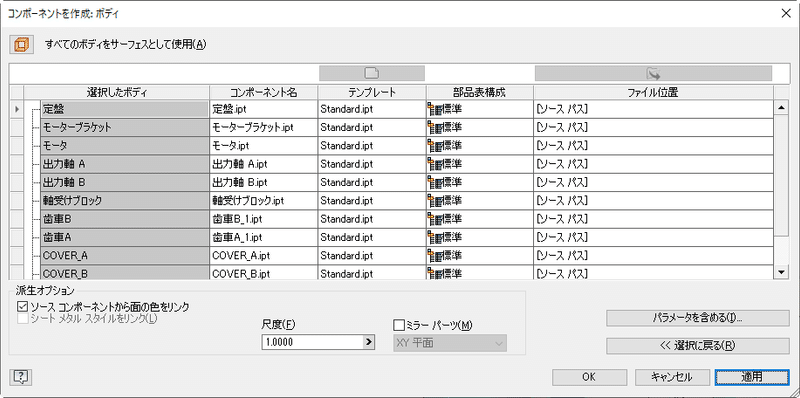This screenshot has height=398, width=800.
Task: Click the file location folder icon button
Action: click(x=653, y=73)
